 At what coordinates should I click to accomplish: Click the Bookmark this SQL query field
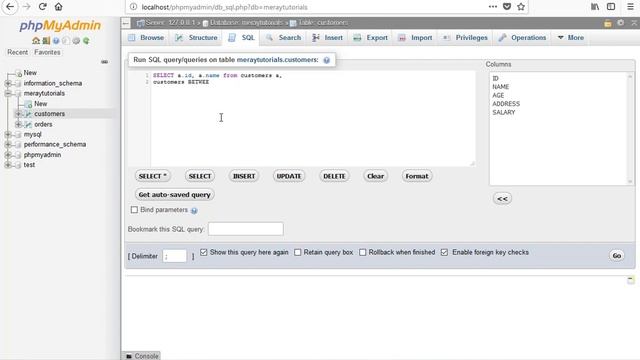[246, 229]
